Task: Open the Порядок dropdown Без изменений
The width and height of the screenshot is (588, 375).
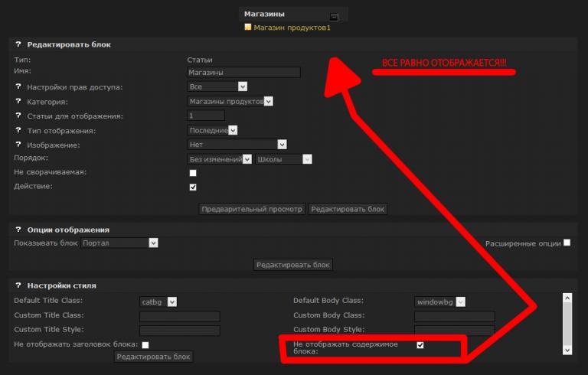Action: [x=220, y=159]
